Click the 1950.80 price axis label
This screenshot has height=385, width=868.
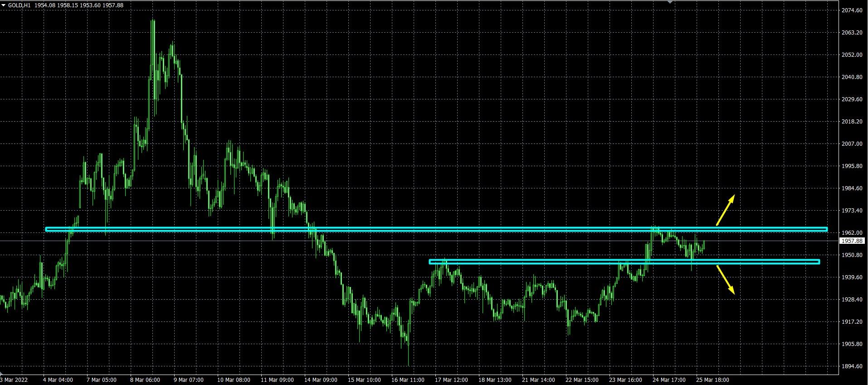point(852,255)
